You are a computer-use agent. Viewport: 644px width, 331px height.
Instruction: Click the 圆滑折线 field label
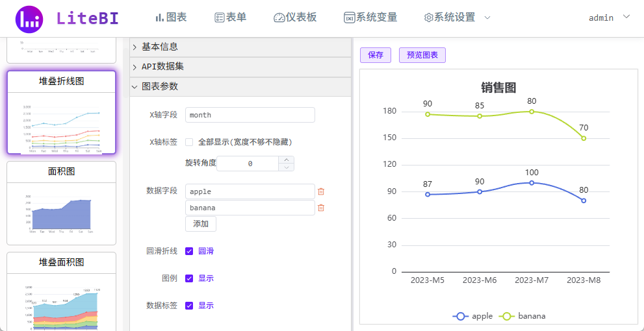click(x=162, y=251)
